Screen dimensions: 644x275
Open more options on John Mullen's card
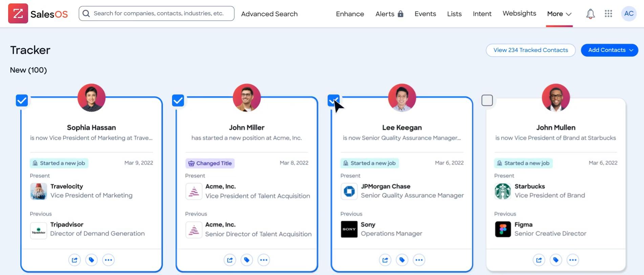(573, 260)
